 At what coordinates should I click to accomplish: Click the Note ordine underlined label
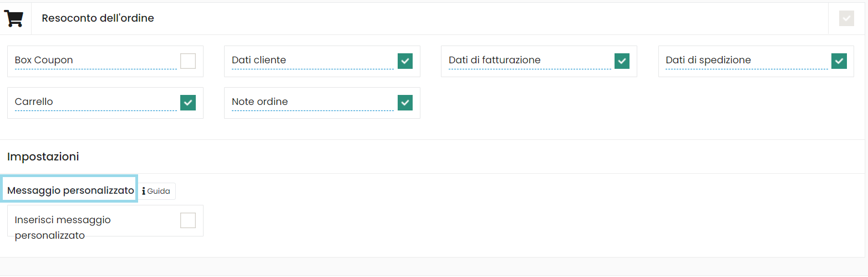[260, 102]
